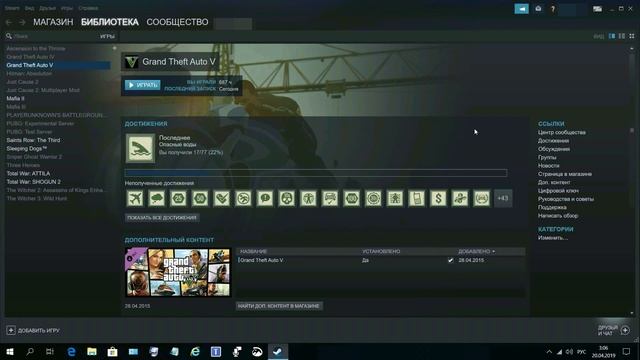Select 'Total War: ATTILA' in game list
Viewport: 640px width, 360px height.
[28, 173]
